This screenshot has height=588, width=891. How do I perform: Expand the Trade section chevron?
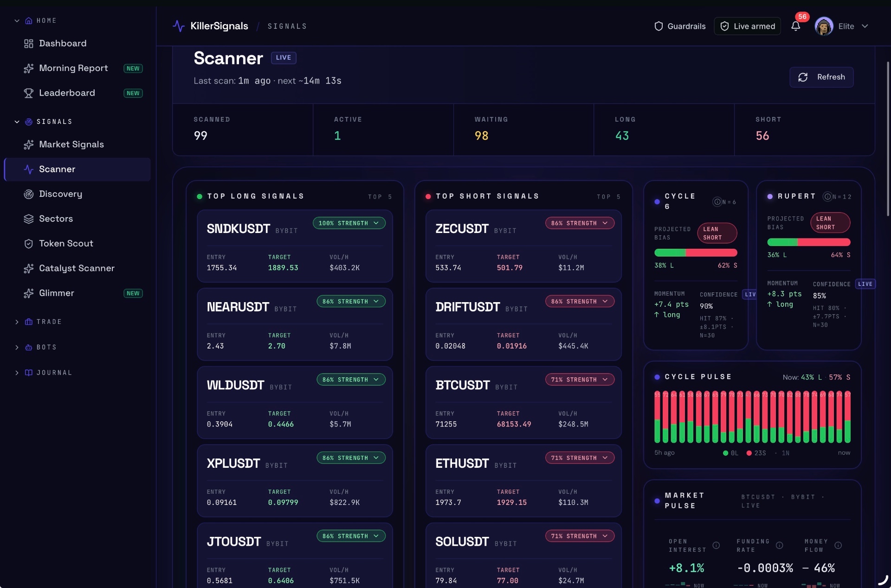pyautogui.click(x=17, y=322)
